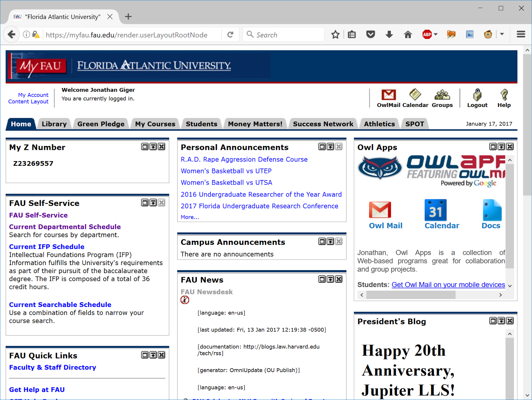532x400 pixels.
Task: Remove the My Z Number portlet
Action: click(162, 147)
